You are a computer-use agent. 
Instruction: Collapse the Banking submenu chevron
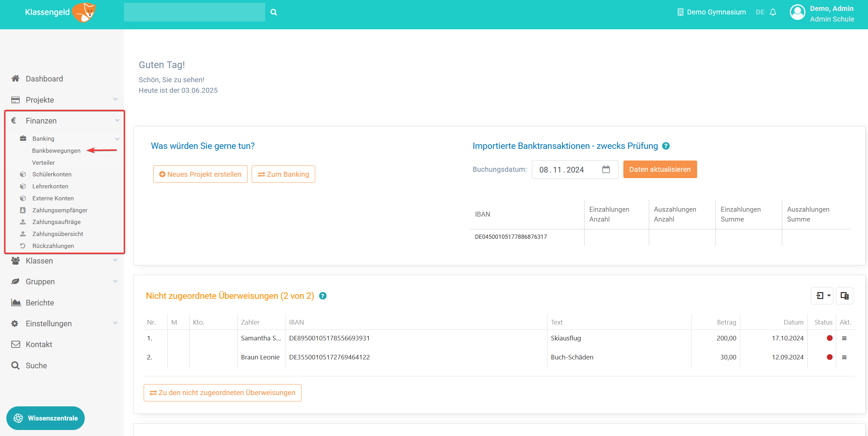click(117, 139)
